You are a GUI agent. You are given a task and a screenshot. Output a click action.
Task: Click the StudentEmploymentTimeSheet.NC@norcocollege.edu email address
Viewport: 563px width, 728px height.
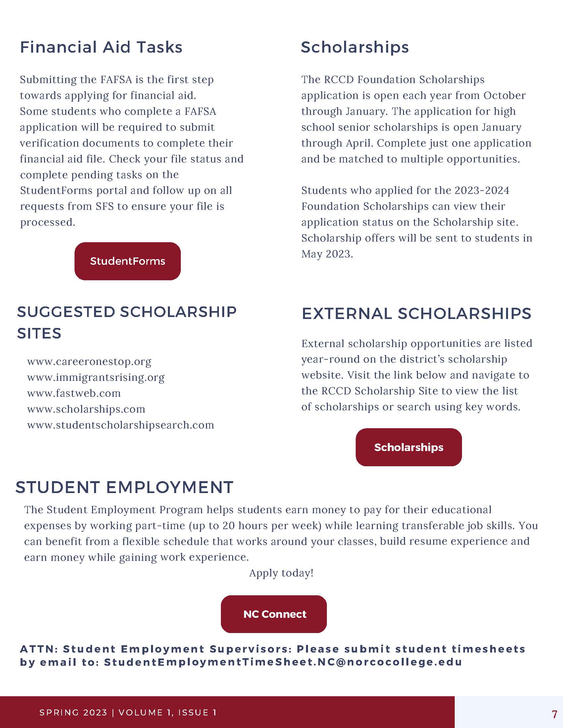pos(283,662)
